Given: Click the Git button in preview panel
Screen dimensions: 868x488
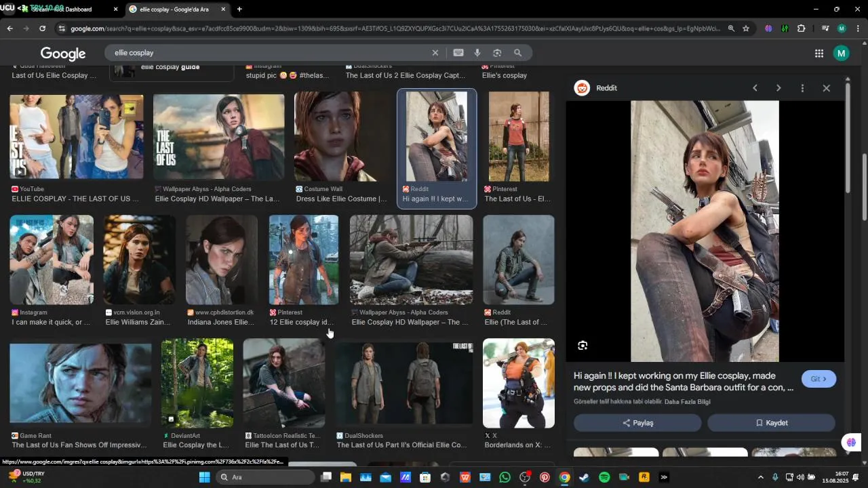Looking at the screenshot, I should [818, 379].
